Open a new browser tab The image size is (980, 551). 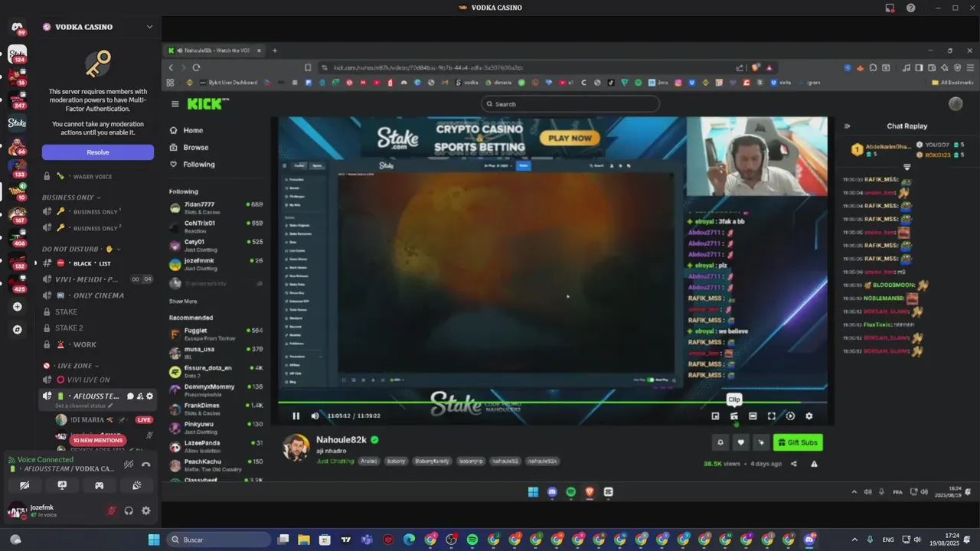click(274, 51)
